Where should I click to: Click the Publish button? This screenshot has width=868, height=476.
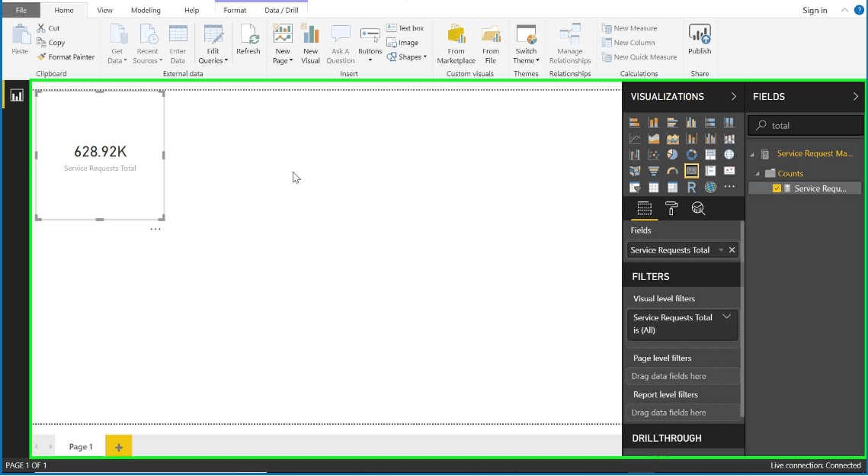pyautogui.click(x=700, y=40)
